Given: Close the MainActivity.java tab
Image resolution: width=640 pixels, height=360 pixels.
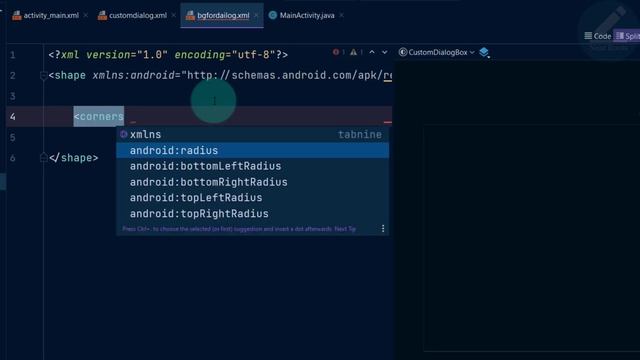Looking at the screenshot, I should (x=341, y=16).
